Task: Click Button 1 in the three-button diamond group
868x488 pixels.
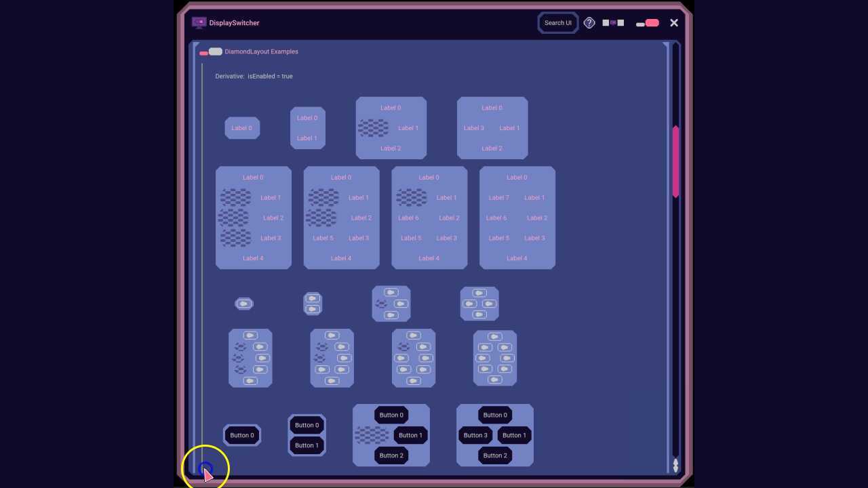Action: (410, 435)
